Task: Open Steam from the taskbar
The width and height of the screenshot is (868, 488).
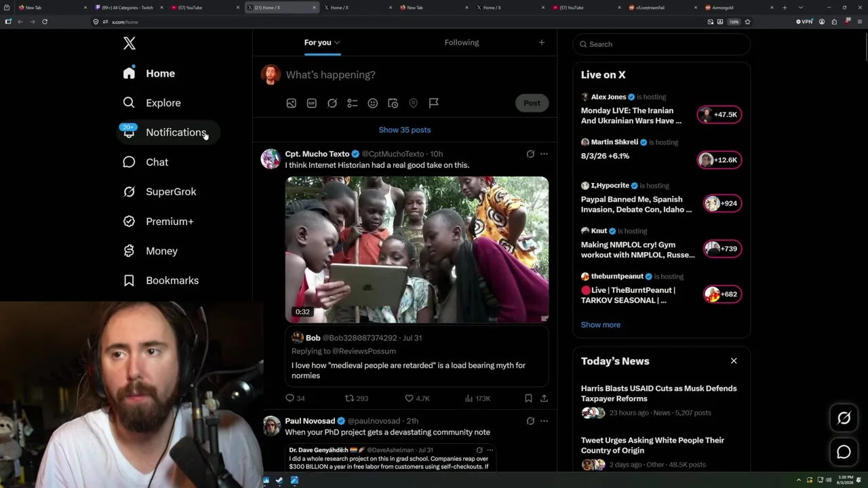Action: tap(280, 481)
